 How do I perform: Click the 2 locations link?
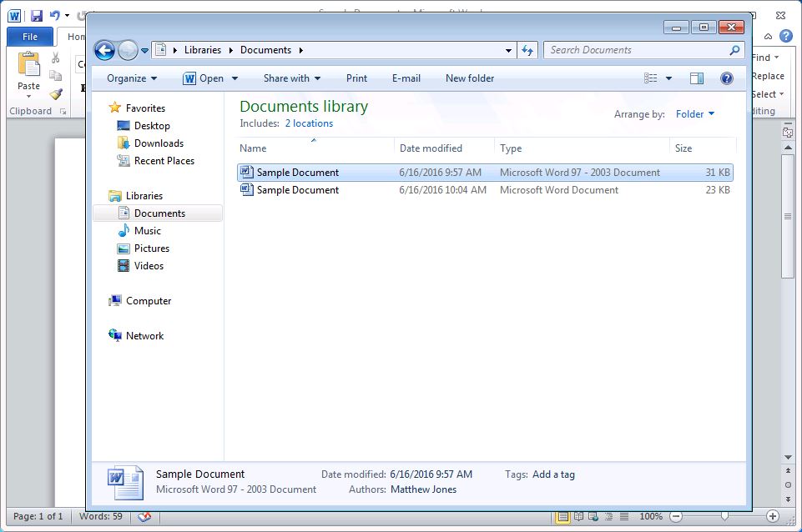tap(309, 123)
